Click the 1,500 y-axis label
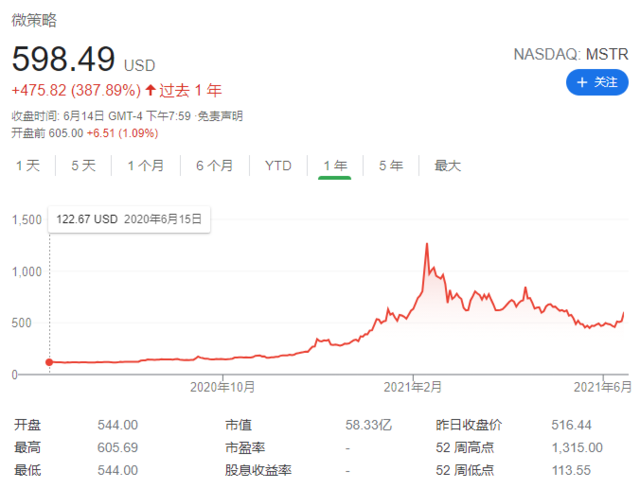The image size is (640, 489). click(27, 220)
